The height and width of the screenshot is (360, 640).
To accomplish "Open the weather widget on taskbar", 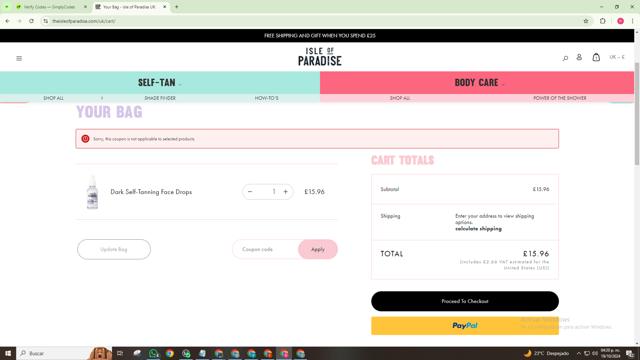I will pyautogui.click(x=547, y=353).
